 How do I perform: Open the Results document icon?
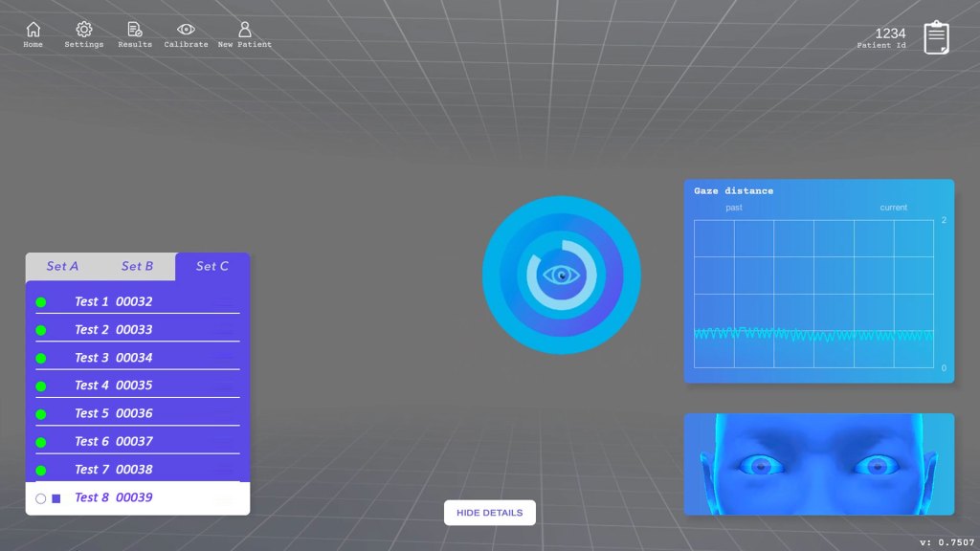point(135,30)
